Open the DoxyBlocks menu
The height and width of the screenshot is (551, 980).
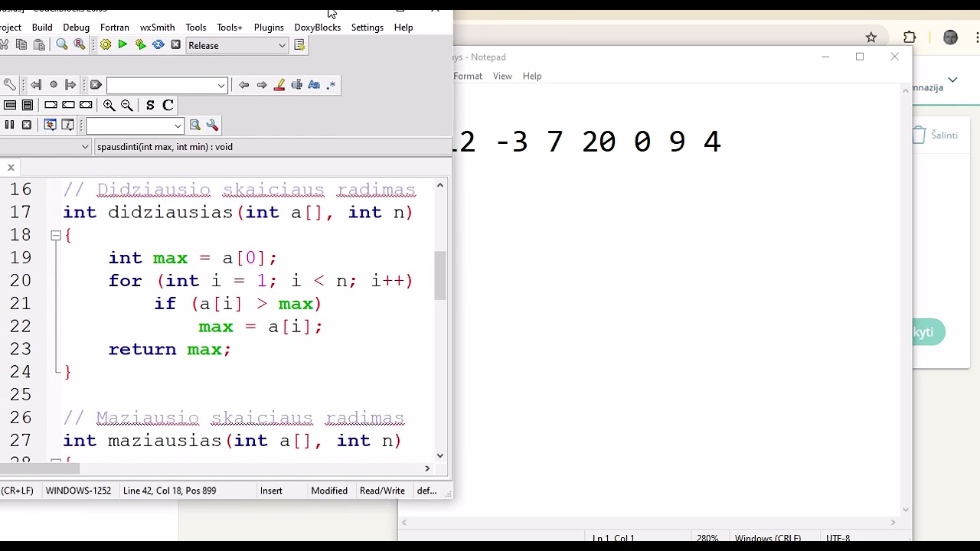pos(318,28)
